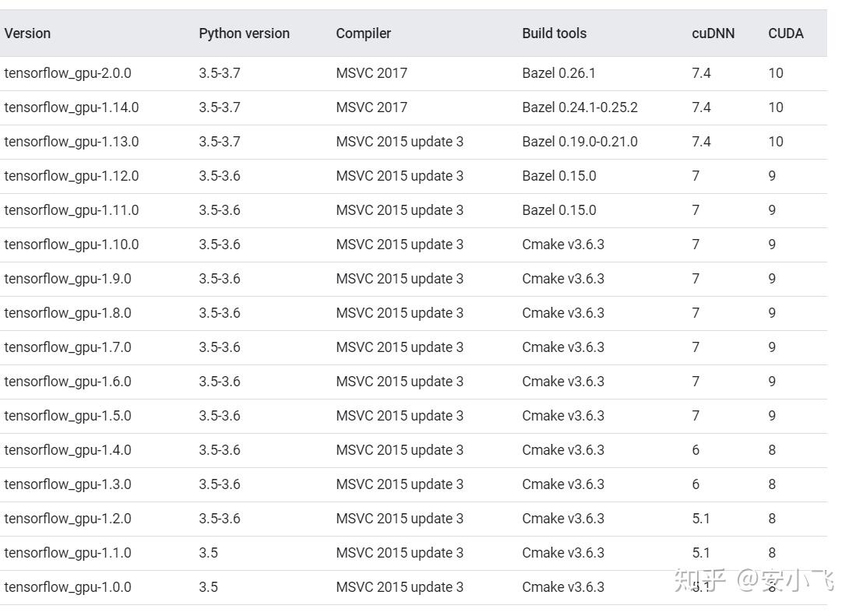Select the tensorflow_gpu-1.6.0 version cell
This screenshot has height=616, width=856.
[68, 382]
